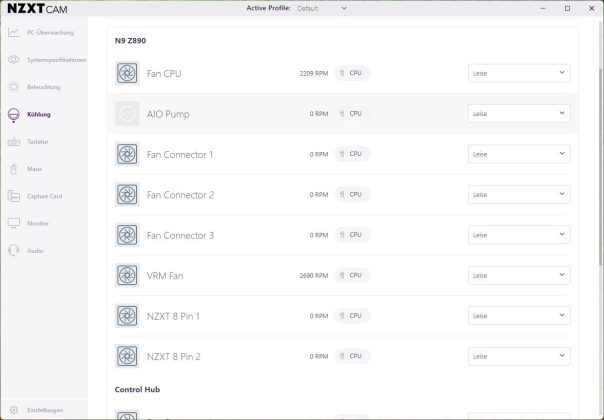This screenshot has height=420, width=604.
Task: Select the VRM Fan icon
Action: pyautogui.click(x=127, y=275)
